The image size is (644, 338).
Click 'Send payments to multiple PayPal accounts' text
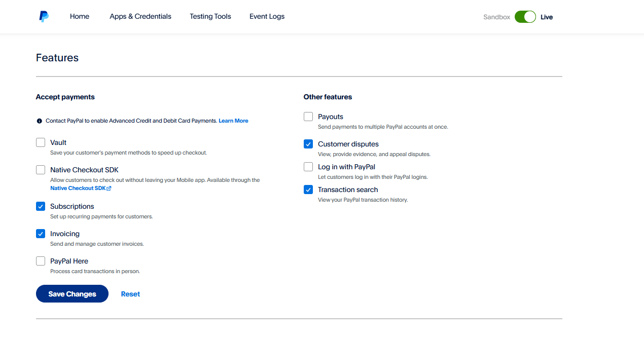click(x=383, y=127)
